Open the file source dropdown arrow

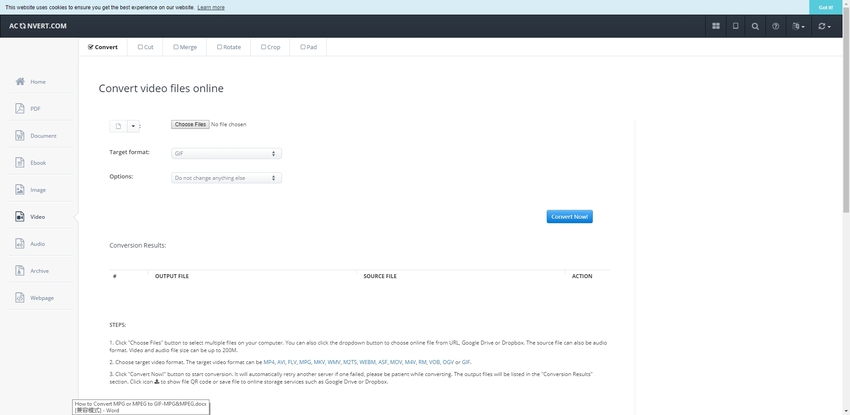(134, 126)
